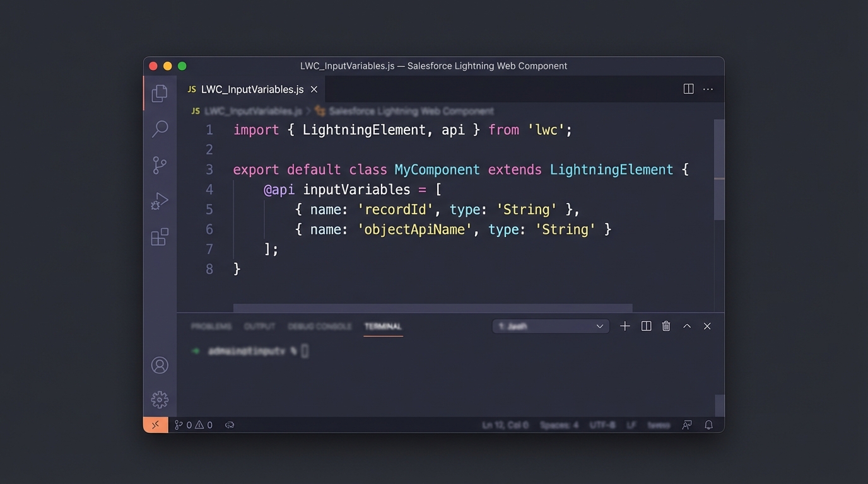
Task: Switch to the Problems tab
Action: (x=211, y=326)
